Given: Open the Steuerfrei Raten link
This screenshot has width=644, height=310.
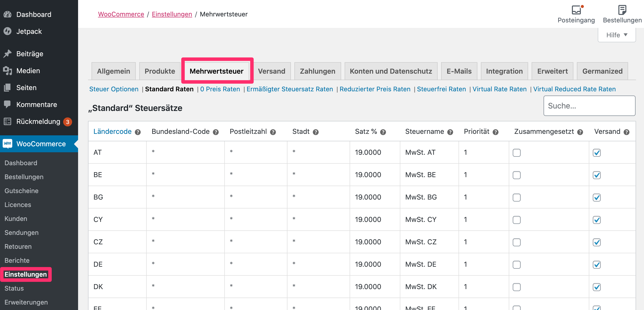Looking at the screenshot, I should (441, 89).
